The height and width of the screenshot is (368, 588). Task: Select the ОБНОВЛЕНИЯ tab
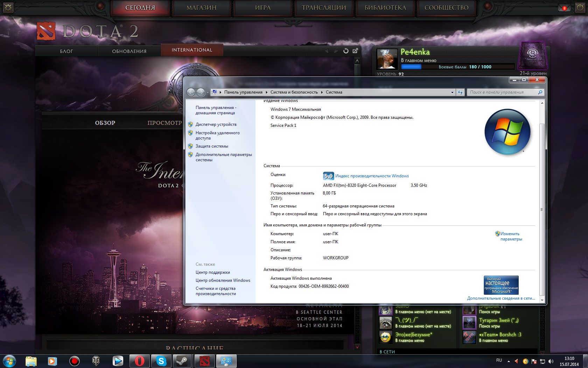click(129, 51)
